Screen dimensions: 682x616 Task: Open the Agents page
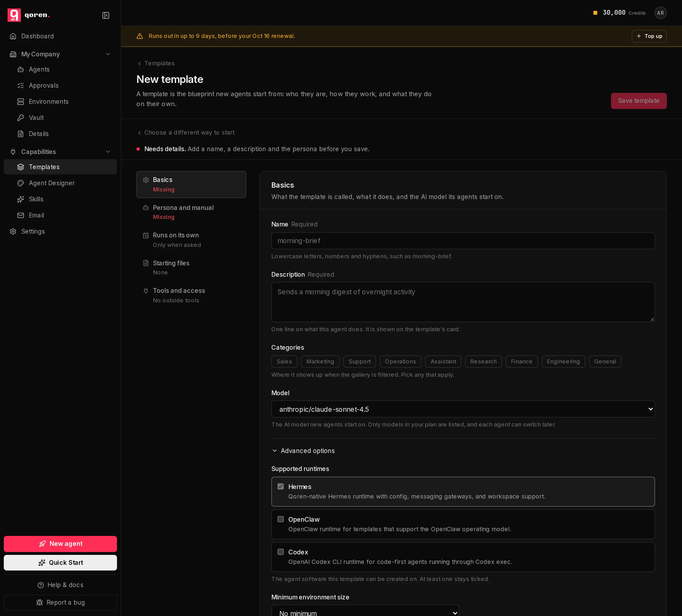pyautogui.click(x=60, y=69)
